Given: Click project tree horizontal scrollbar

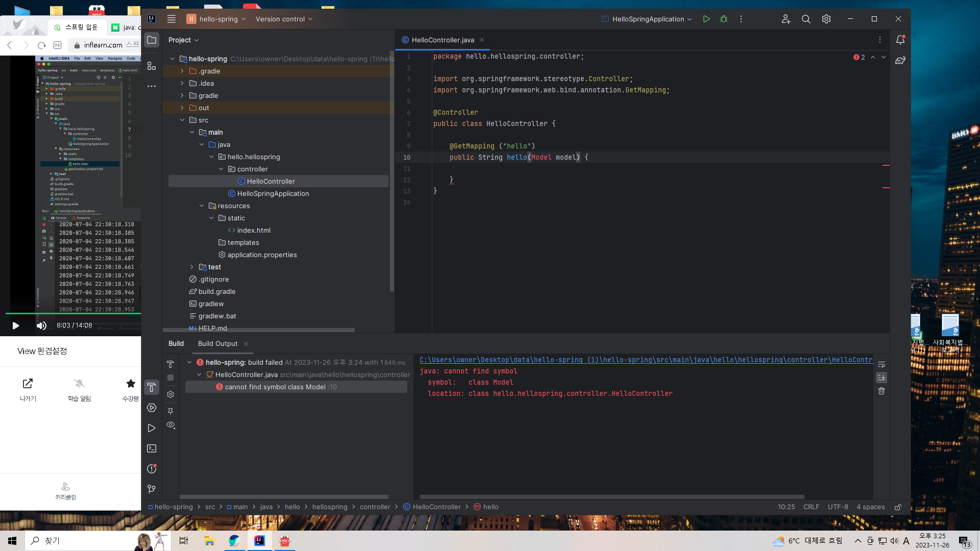Looking at the screenshot, I should tap(258, 330).
